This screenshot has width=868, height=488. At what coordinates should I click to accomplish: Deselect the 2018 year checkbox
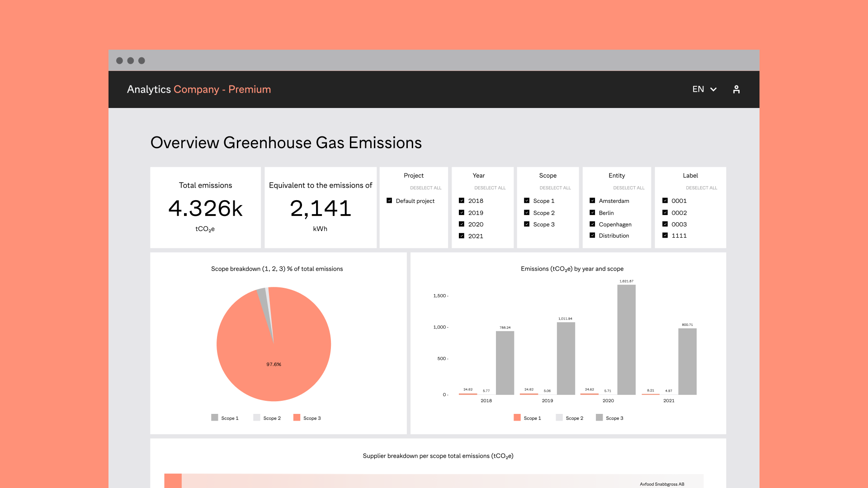462,200
